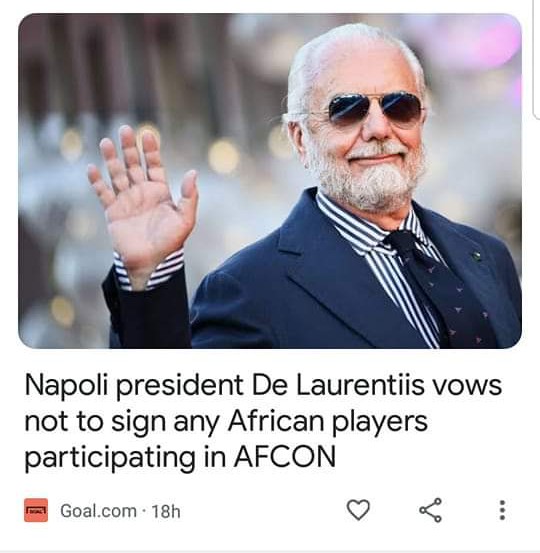The height and width of the screenshot is (553, 540).
Task: Open the Napoli president headline
Action: (x=263, y=421)
